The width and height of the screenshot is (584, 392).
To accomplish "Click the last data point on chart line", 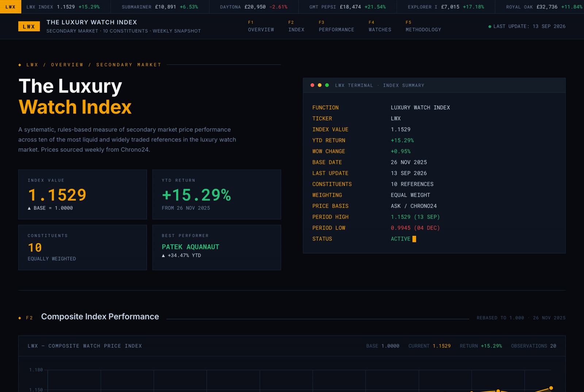I will [551, 388].
